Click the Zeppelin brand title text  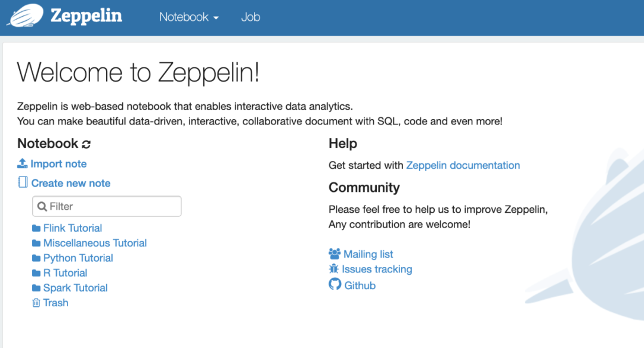86,15
